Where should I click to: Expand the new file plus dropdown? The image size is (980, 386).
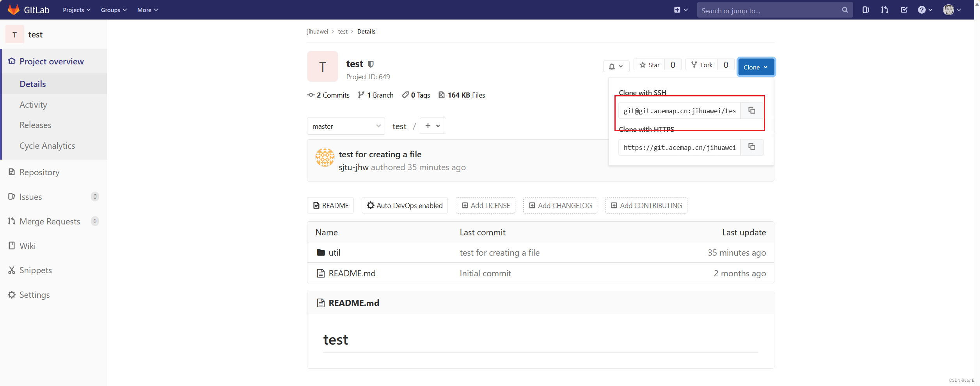(x=433, y=126)
